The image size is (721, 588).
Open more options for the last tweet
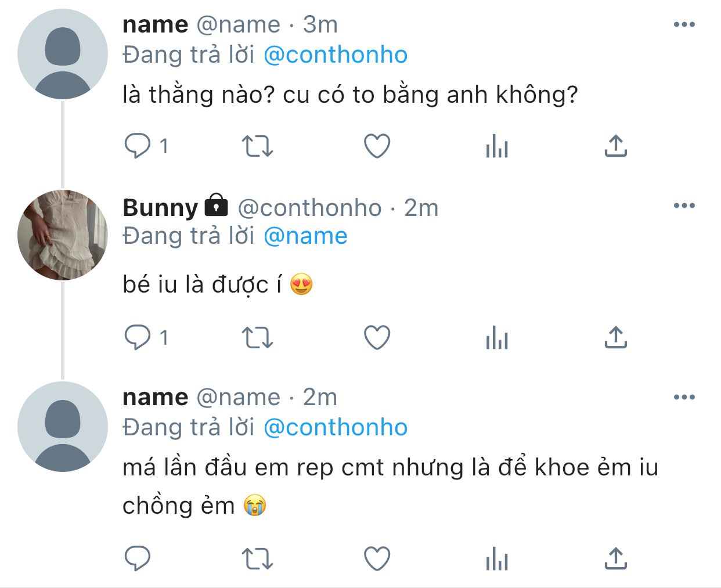point(684,397)
